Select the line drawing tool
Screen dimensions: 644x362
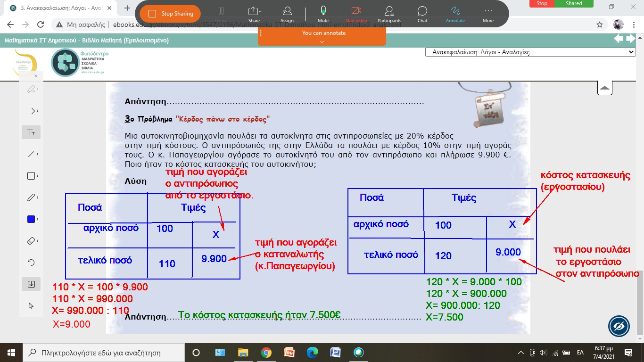(x=31, y=154)
